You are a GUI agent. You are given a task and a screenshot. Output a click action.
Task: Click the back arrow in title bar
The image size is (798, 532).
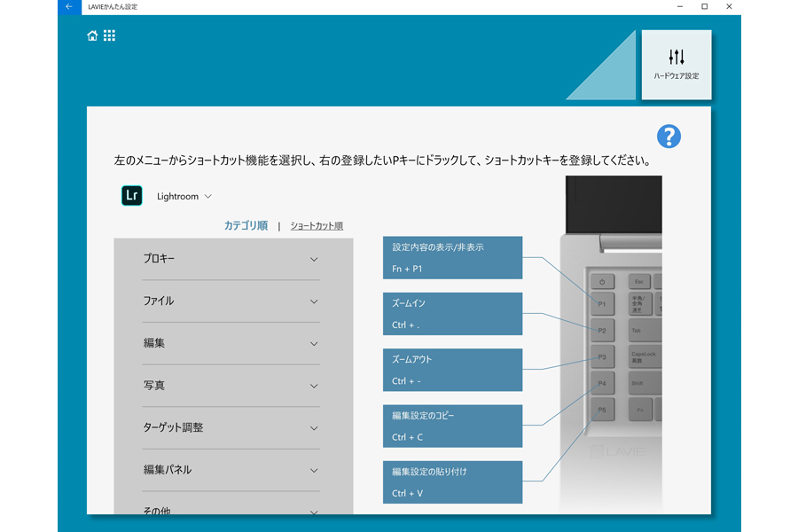pyautogui.click(x=69, y=7)
